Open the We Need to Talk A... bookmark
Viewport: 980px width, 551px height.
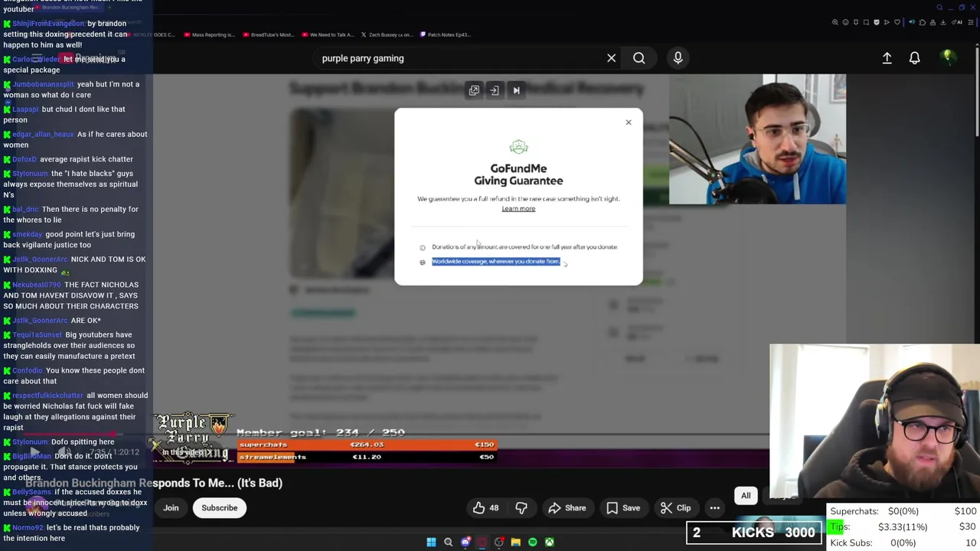tap(327, 34)
